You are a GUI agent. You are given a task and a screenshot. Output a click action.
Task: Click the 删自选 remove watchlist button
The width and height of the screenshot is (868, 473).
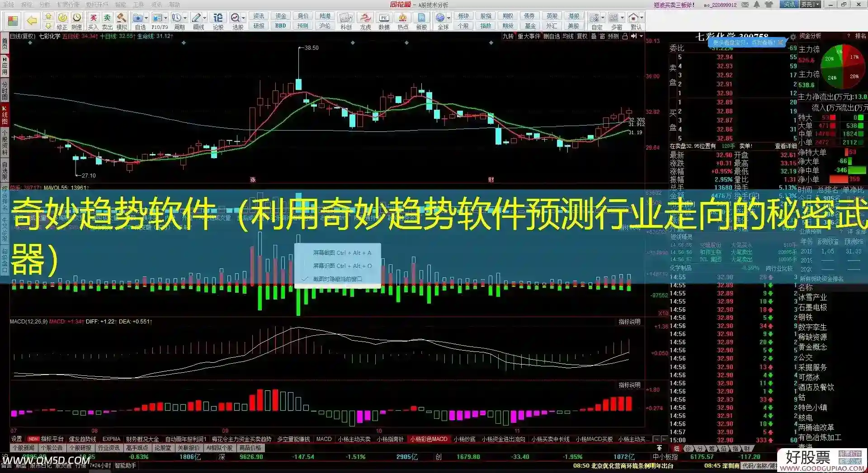552,36
